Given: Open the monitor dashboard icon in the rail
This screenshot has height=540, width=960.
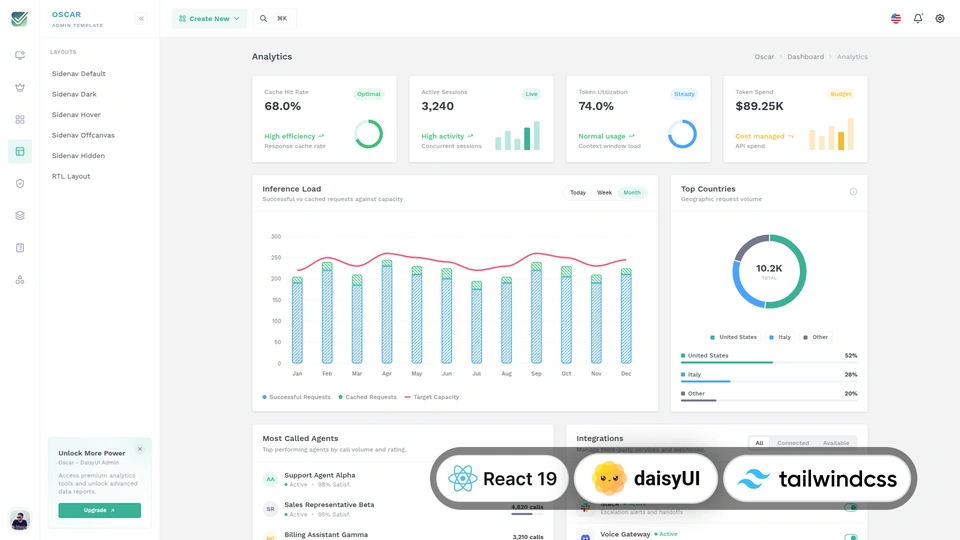Looking at the screenshot, I should point(20,56).
